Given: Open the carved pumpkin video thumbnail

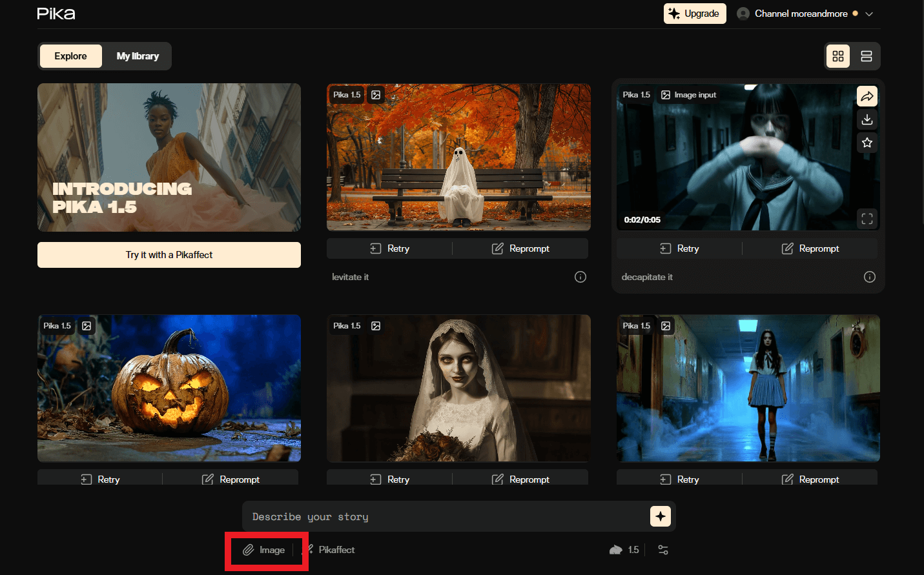Looking at the screenshot, I should click(x=169, y=388).
